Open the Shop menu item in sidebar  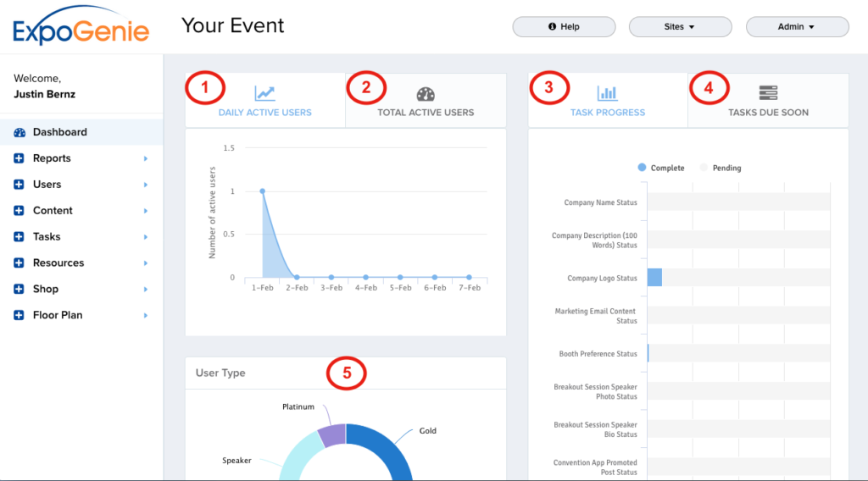click(x=46, y=289)
